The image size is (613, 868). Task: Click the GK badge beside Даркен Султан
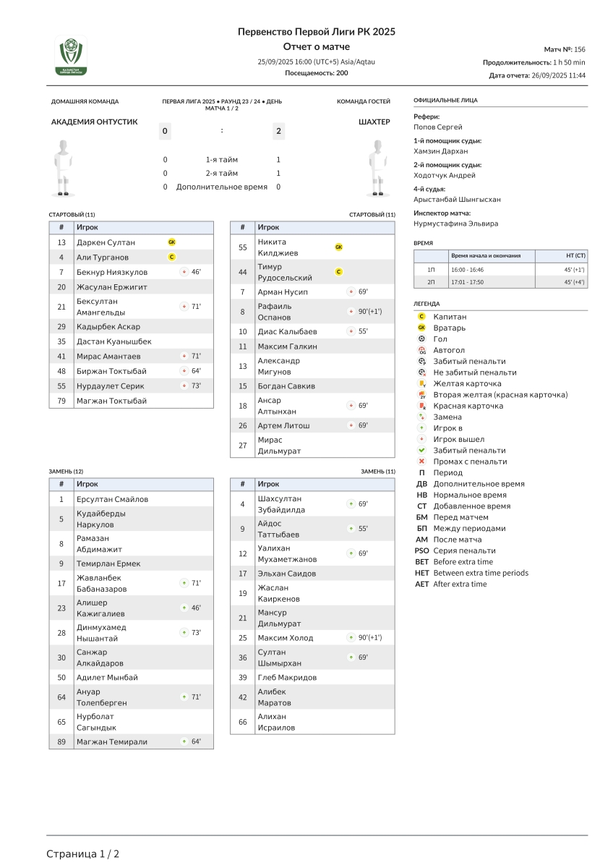pyautogui.click(x=171, y=242)
